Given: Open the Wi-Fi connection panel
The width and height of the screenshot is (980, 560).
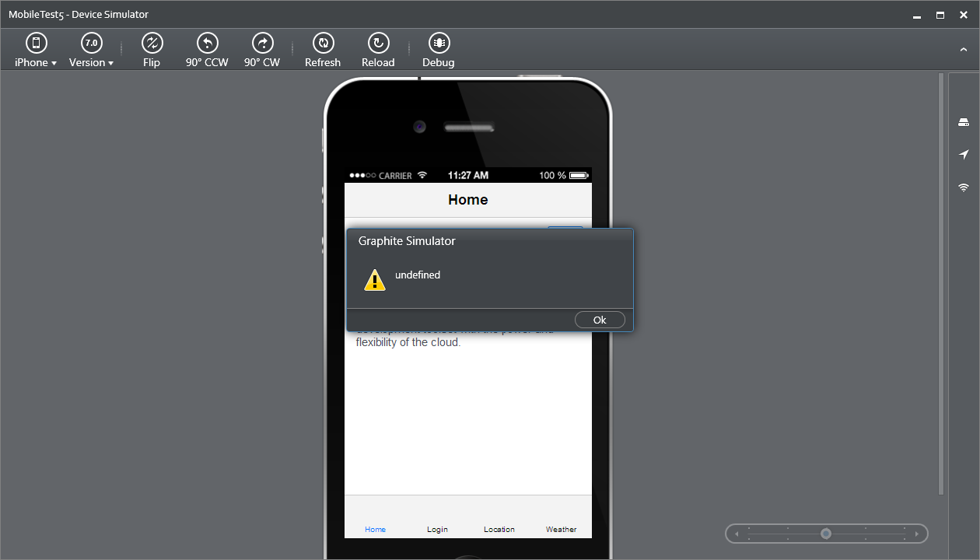Looking at the screenshot, I should pos(964,187).
